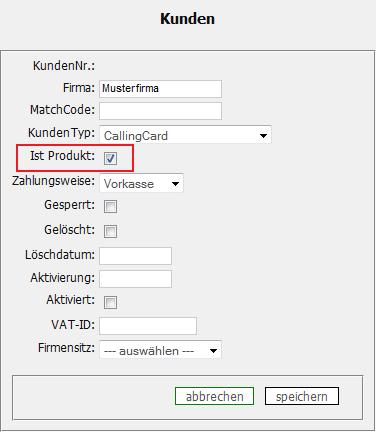Expand the Zahlungsweise Vorkasse dropdown
376x432 pixels.
tap(141, 183)
